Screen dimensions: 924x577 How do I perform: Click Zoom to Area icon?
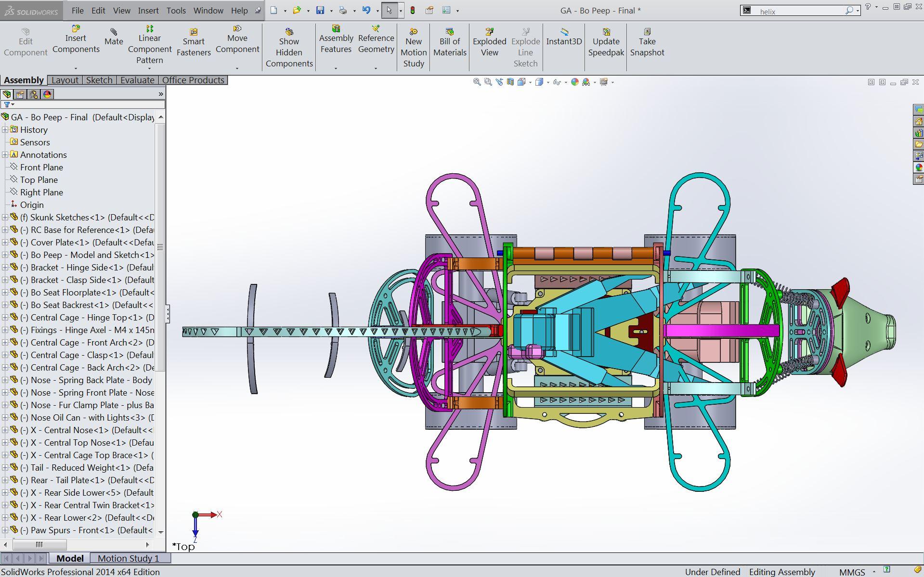click(488, 82)
